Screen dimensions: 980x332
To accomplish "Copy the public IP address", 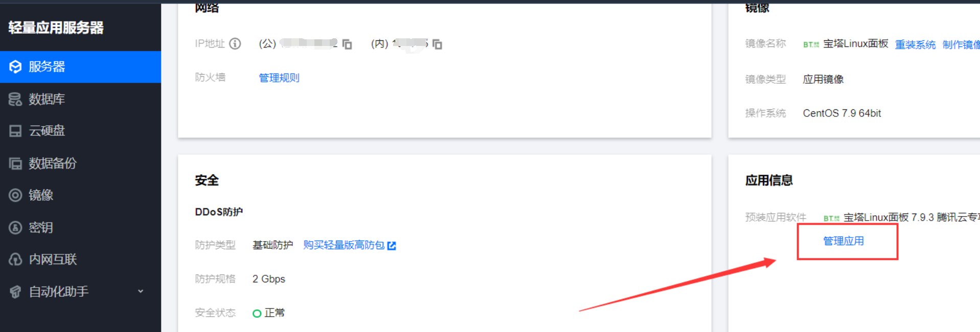I will click(x=347, y=44).
